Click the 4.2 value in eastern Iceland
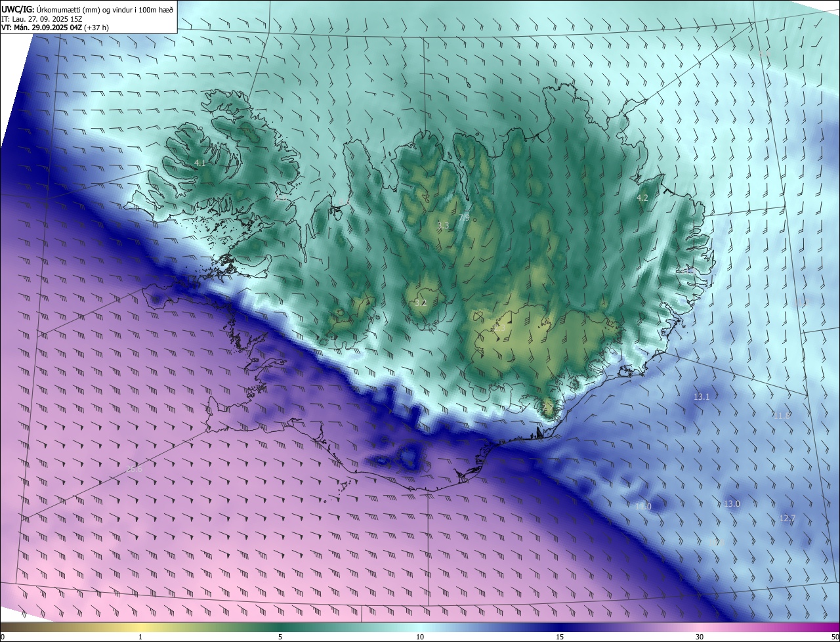840x642 pixels. pyautogui.click(x=642, y=198)
